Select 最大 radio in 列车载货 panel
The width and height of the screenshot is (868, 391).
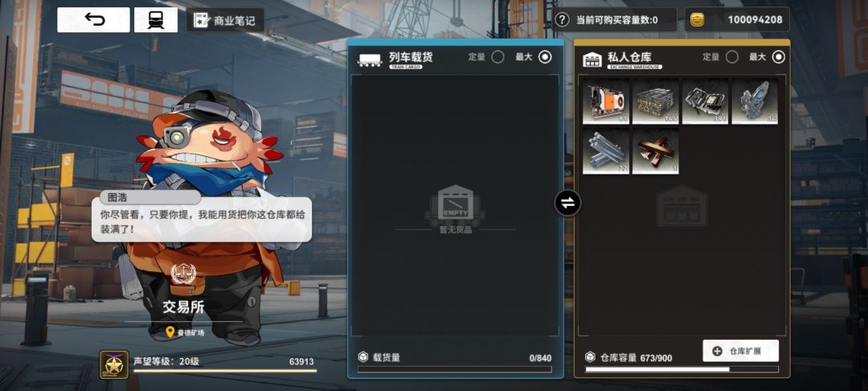tap(545, 56)
